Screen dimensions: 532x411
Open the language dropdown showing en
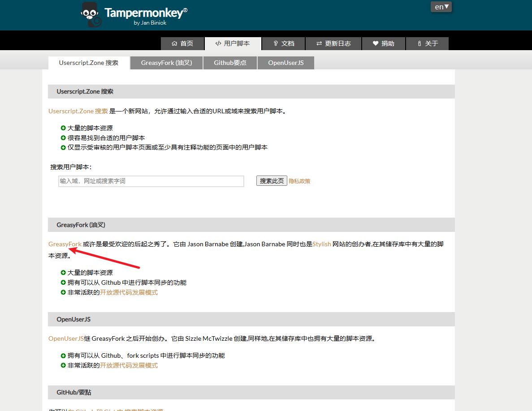point(441,7)
